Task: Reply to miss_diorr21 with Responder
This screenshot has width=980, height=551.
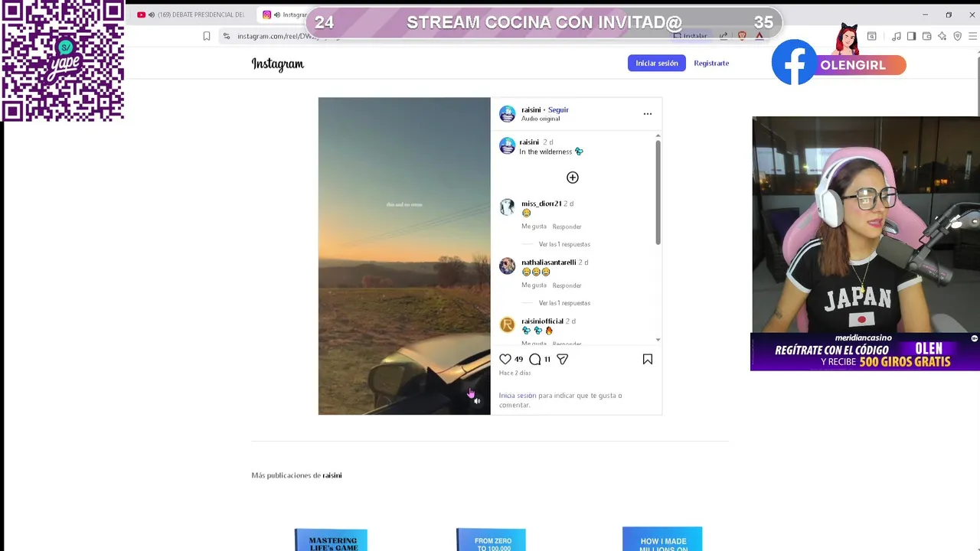Action: point(567,227)
